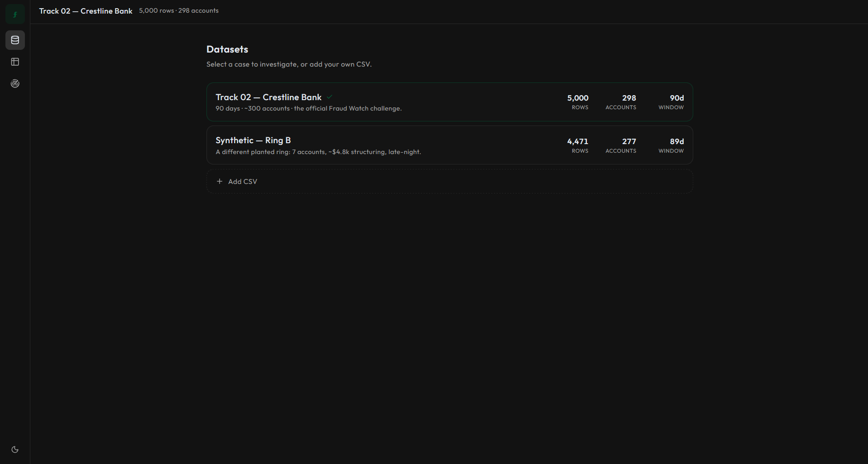Click the Datasets heading
This screenshot has height=464, width=868.
227,49
